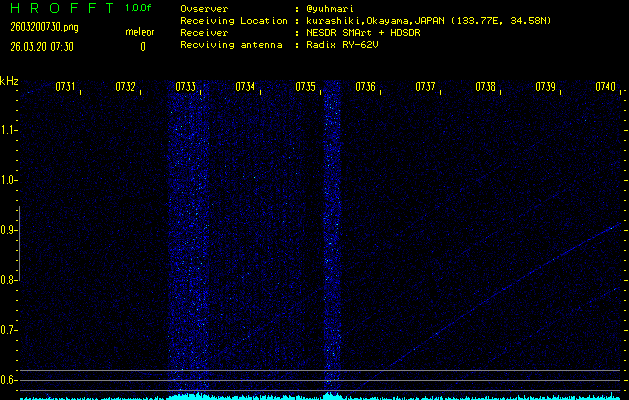Click the 0733 time marker
The width and height of the screenshot is (629, 400).
[186, 87]
